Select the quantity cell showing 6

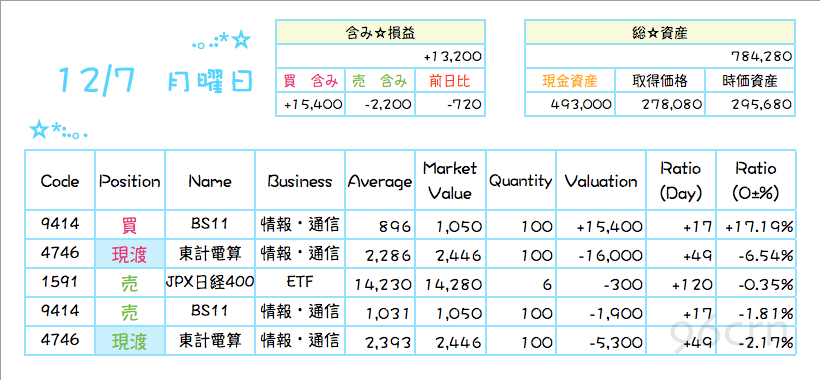click(x=520, y=283)
